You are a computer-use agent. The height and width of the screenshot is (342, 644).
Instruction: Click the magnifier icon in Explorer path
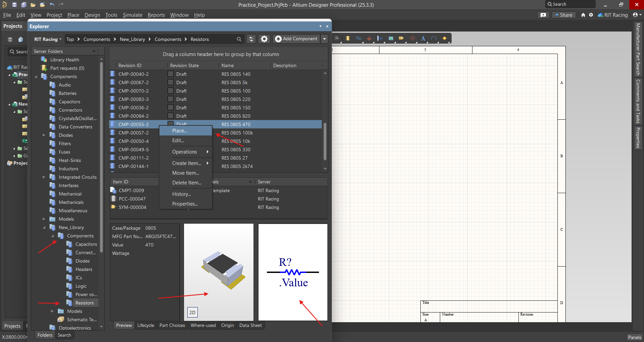click(x=239, y=39)
